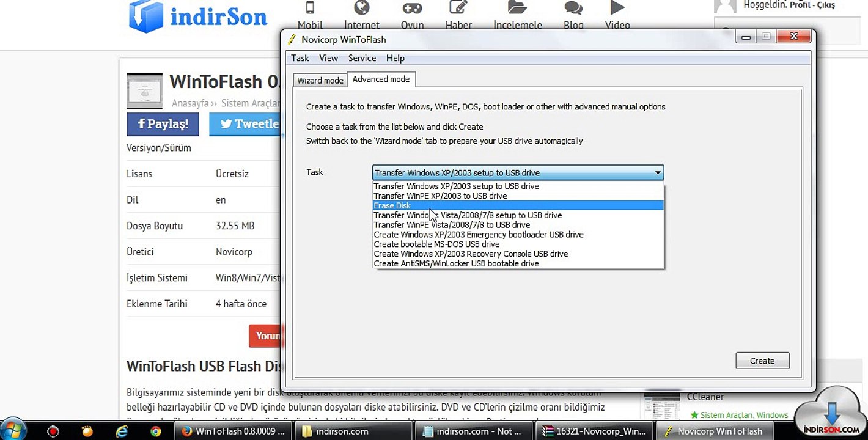The image size is (868, 440).
Task: Launch Google Chrome from the taskbar
Action: tap(156, 431)
